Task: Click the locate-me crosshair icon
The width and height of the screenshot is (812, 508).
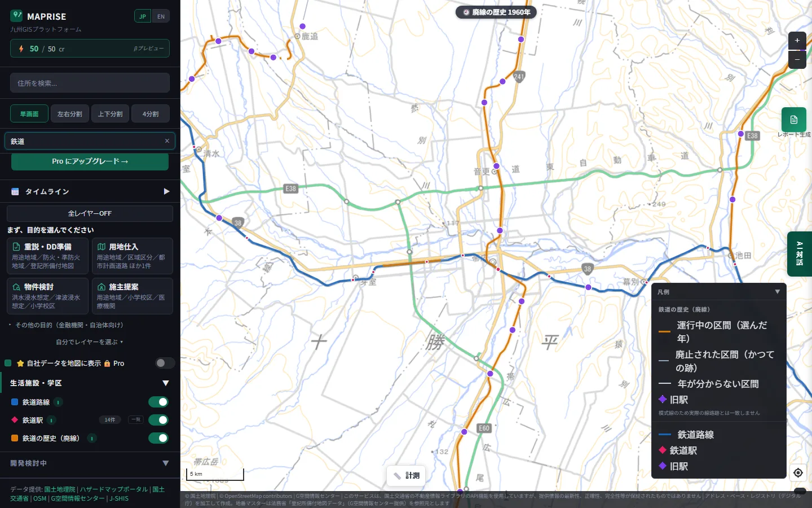Action: (798, 473)
